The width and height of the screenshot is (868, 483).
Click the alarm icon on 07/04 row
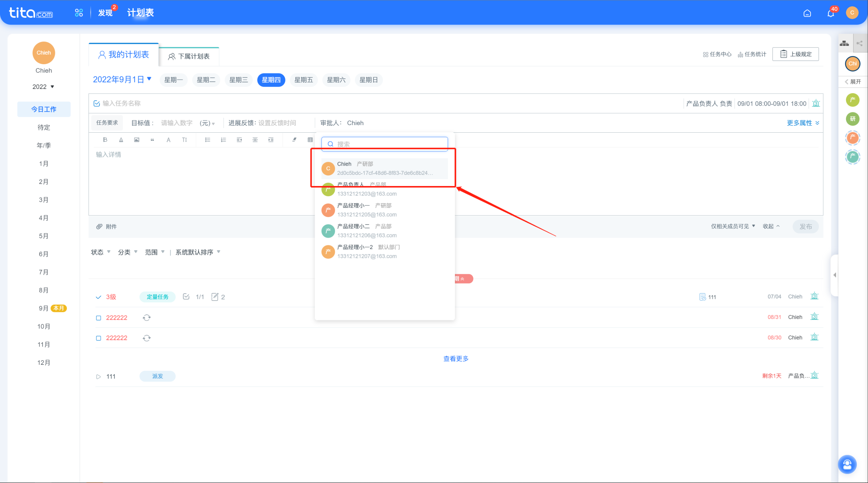(814, 296)
